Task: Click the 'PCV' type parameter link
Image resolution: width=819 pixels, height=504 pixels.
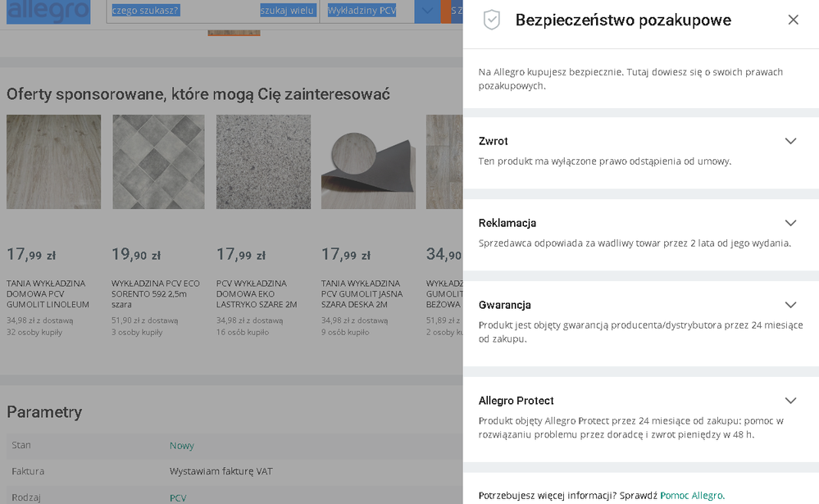Action: point(178,497)
